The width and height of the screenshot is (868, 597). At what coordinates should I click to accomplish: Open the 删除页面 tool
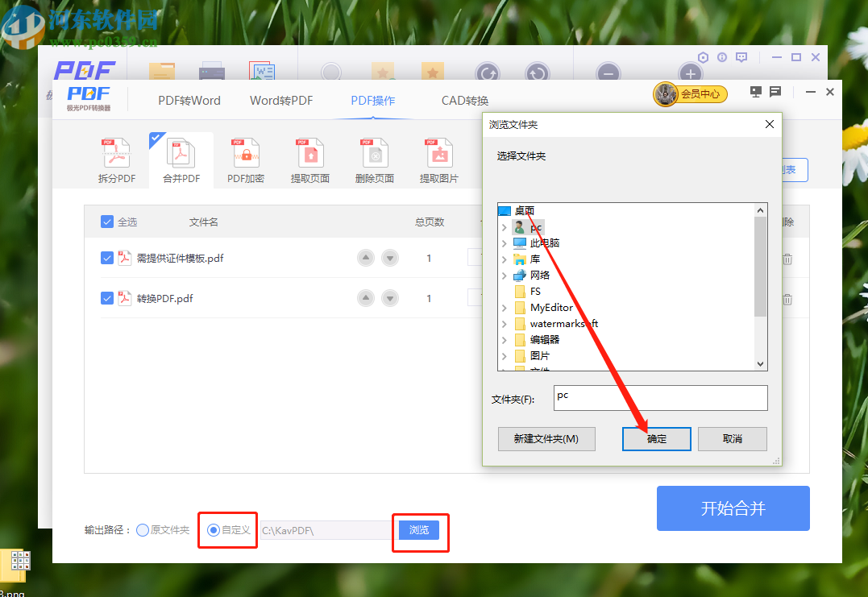tap(374, 159)
